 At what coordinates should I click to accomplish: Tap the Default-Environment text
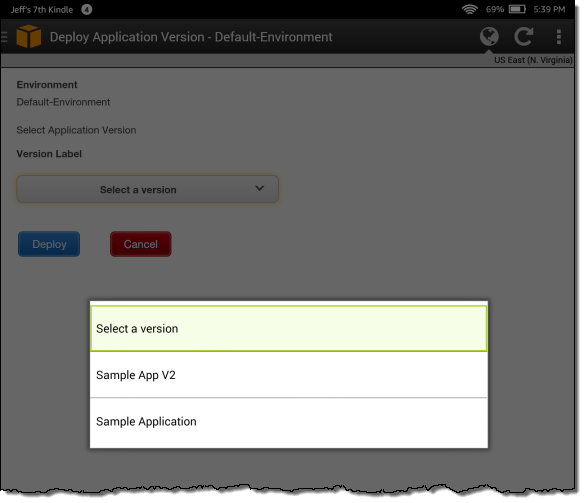coord(63,102)
